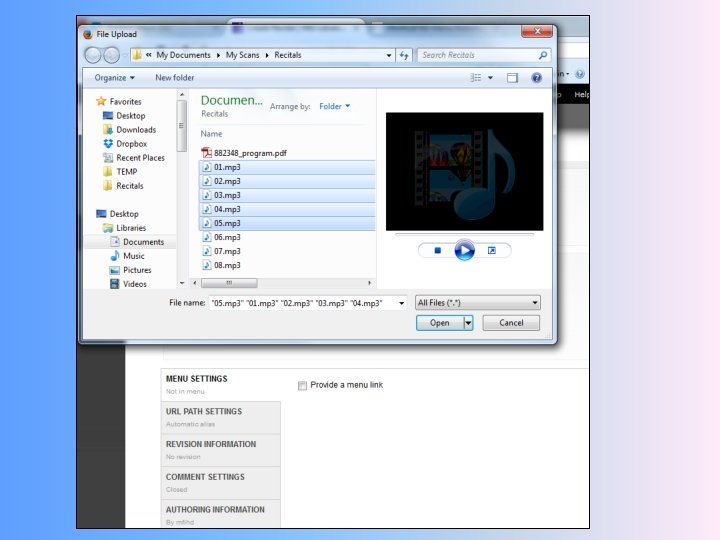Select the Favorites header
Viewport: 720px width, 540px height.
pos(118,101)
